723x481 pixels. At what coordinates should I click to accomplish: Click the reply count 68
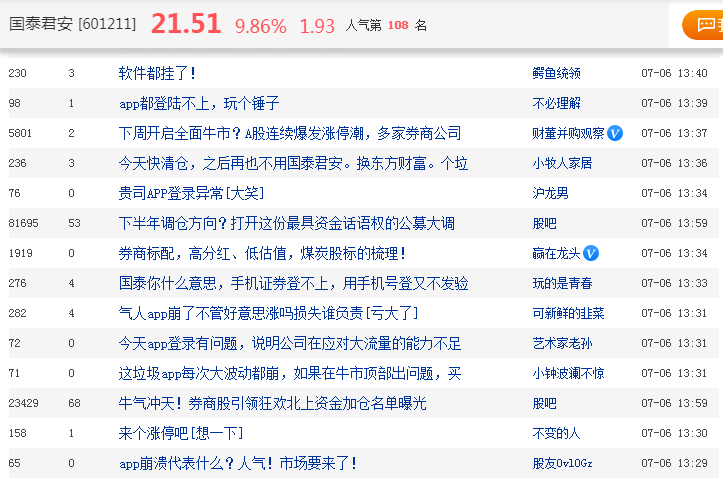click(x=74, y=403)
